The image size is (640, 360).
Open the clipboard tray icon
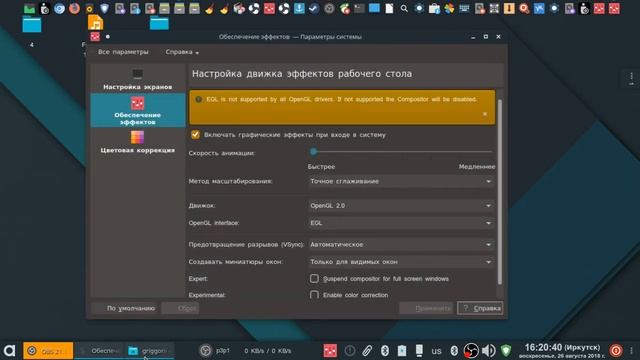(x=402, y=350)
